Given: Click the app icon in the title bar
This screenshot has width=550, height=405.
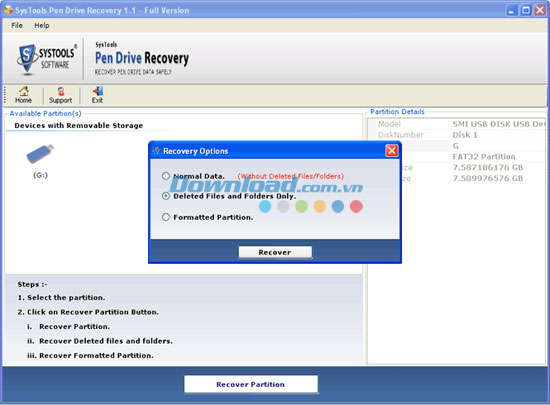Looking at the screenshot, I should (x=8, y=10).
